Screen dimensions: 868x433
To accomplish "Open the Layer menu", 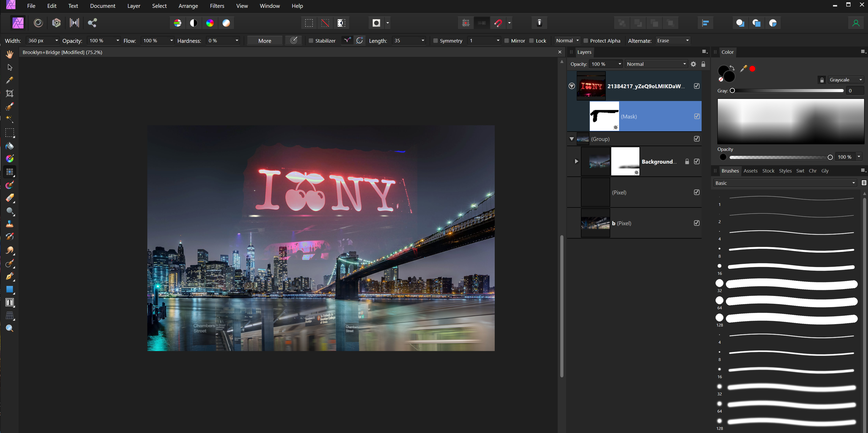I will pos(133,6).
